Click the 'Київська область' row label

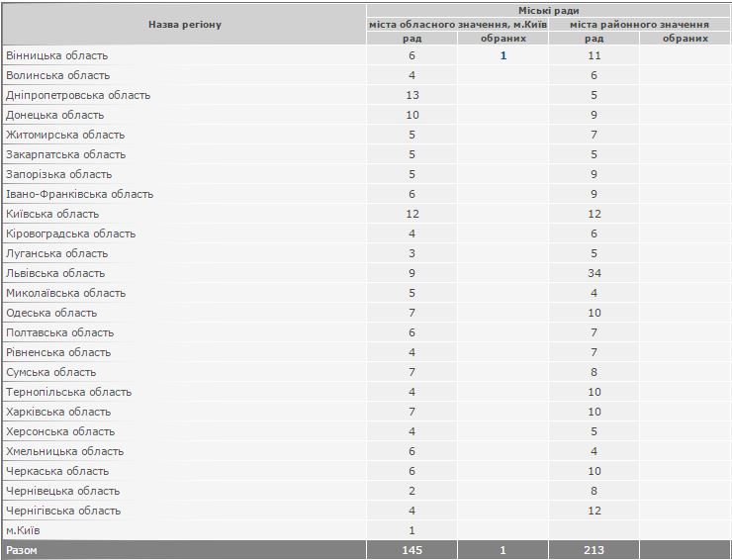[52, 214]
